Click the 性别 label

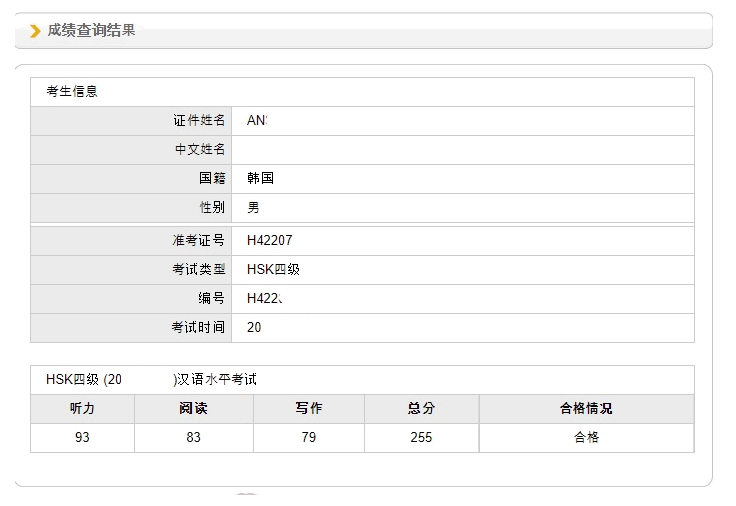click(212, 207)
